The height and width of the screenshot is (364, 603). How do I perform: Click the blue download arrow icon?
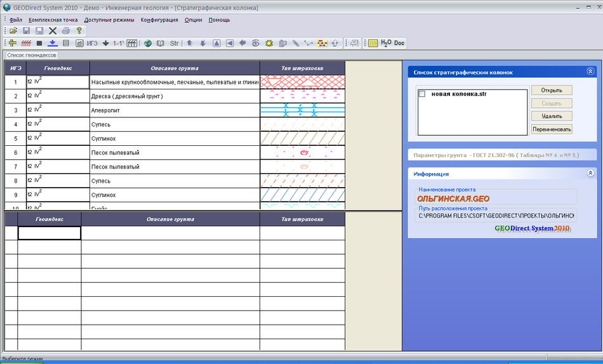coord(53,43)
